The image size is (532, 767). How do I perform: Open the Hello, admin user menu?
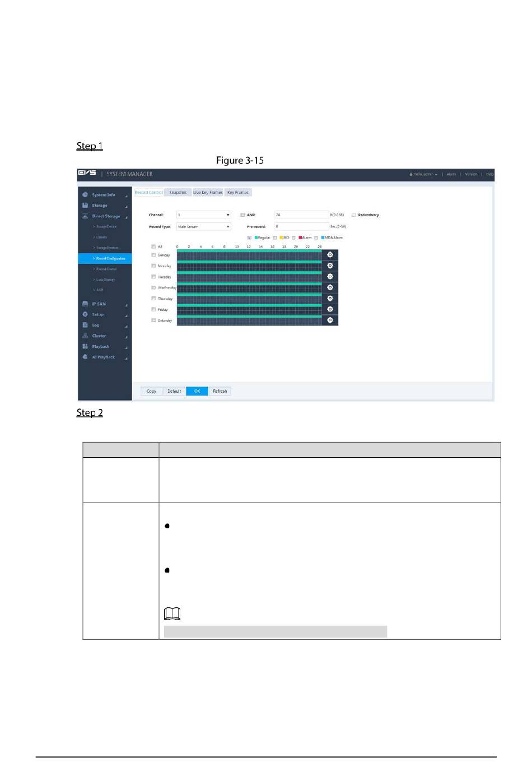[x=423, y=174]
